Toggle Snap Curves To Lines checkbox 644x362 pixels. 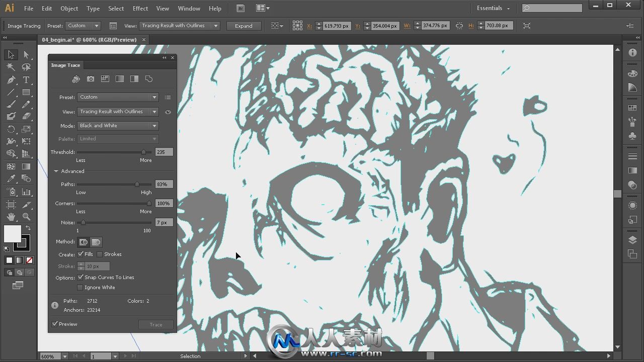(80, 278)
